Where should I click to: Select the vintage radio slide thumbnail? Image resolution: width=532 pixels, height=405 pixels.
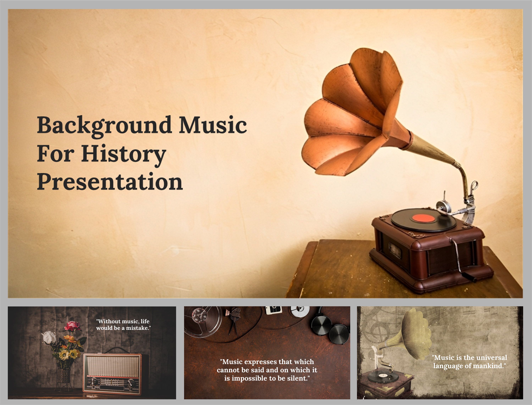tap(92, 352)
